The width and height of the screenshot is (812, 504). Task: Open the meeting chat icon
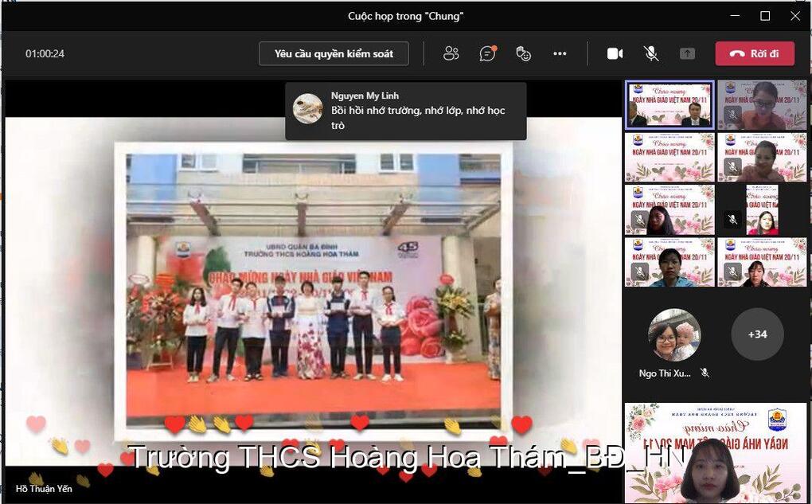pyautogui.click(x=487, y=53)
